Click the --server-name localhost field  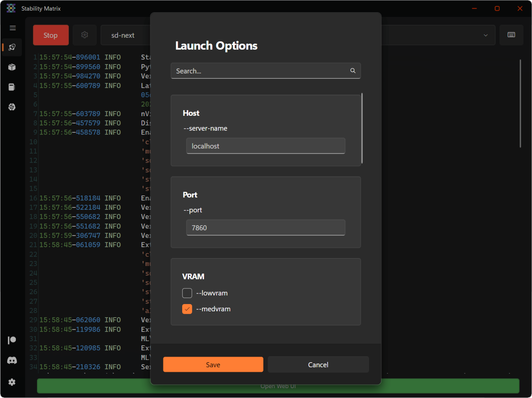(x=265, y=146)
